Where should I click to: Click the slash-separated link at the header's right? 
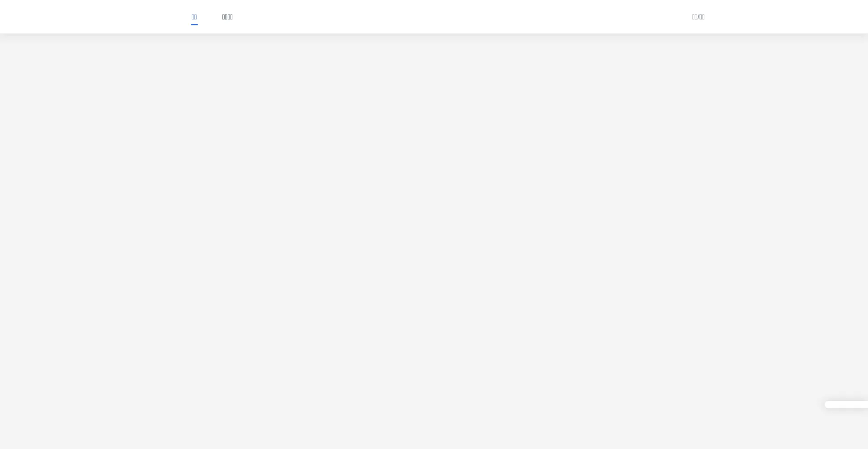tap(698, 17)
